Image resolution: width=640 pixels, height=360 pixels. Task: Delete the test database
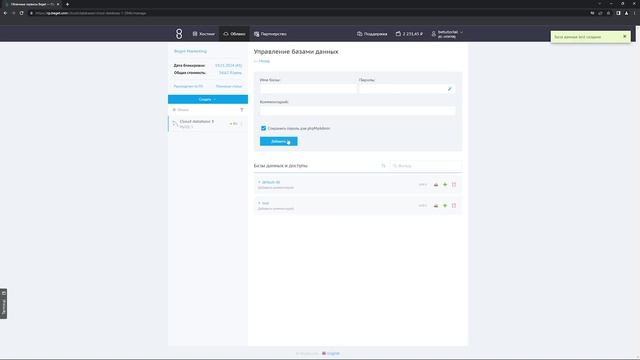(454, 205)
